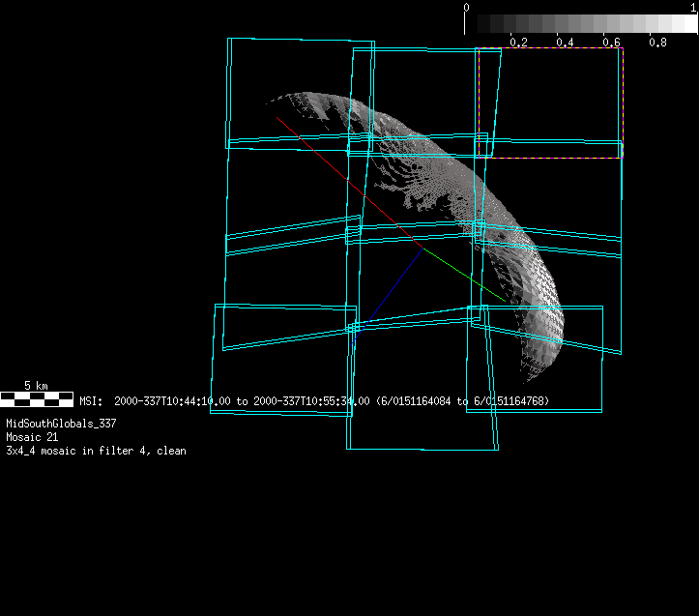Select the color bar tick label 0.2
This screenshot has height=616, width=699.
pyautogui.click(x=518, y=43)
